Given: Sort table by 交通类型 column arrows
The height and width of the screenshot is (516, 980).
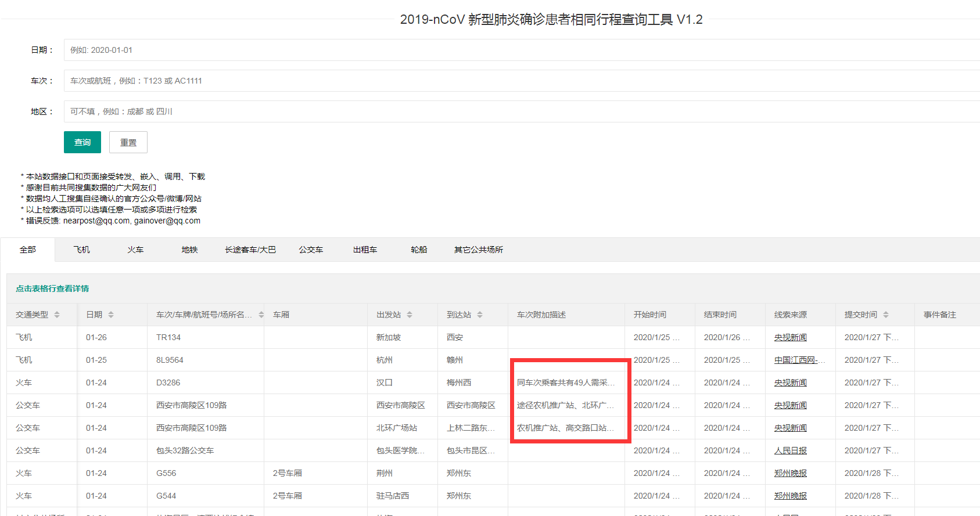Looking at the screenshot, I should (57, 315).
